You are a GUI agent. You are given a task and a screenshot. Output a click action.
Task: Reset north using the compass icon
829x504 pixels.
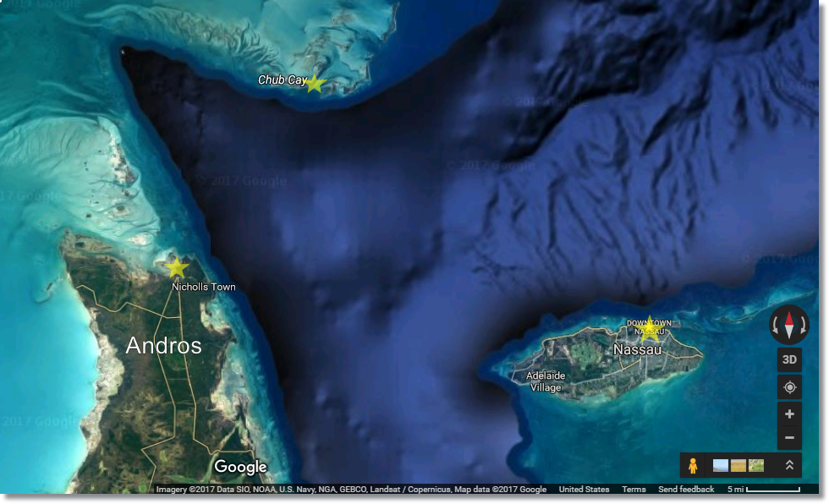point(789,324)
